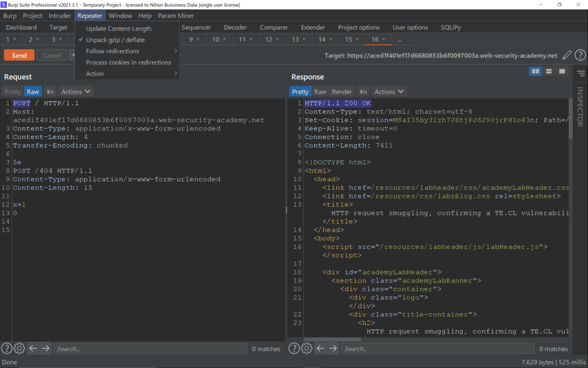Go to next match in Request search

pos(46,348)
